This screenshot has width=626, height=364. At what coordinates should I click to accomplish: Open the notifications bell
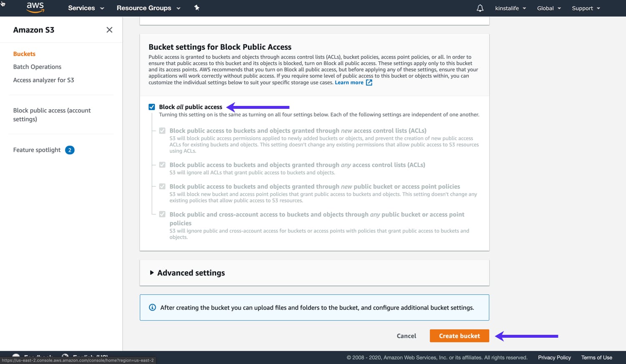tap(480, 8)
